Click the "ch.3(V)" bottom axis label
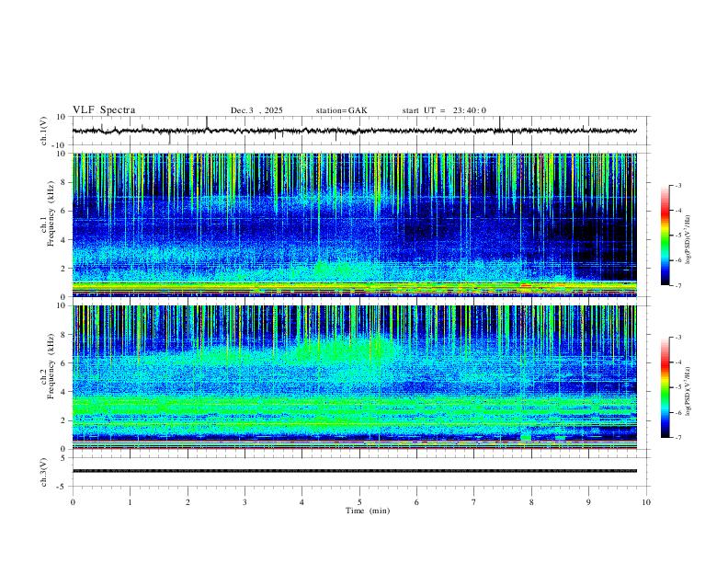Screen dimensions: 728x563 point(44,472)
